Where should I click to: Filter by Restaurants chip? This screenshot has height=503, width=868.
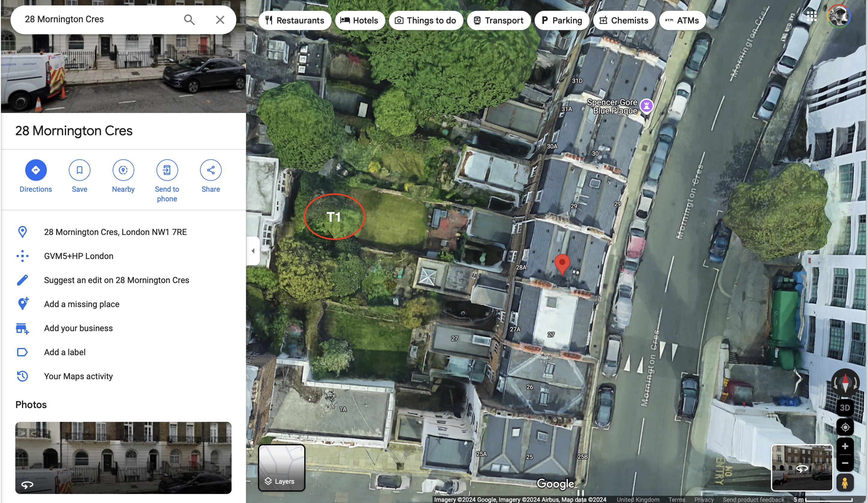(x=295, y=20)
